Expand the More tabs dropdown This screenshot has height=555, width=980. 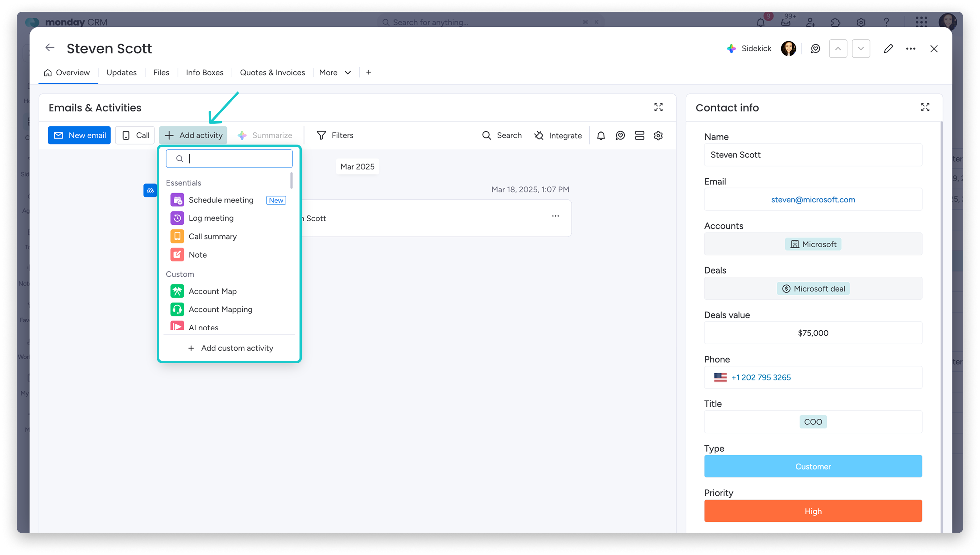[335, 72]
